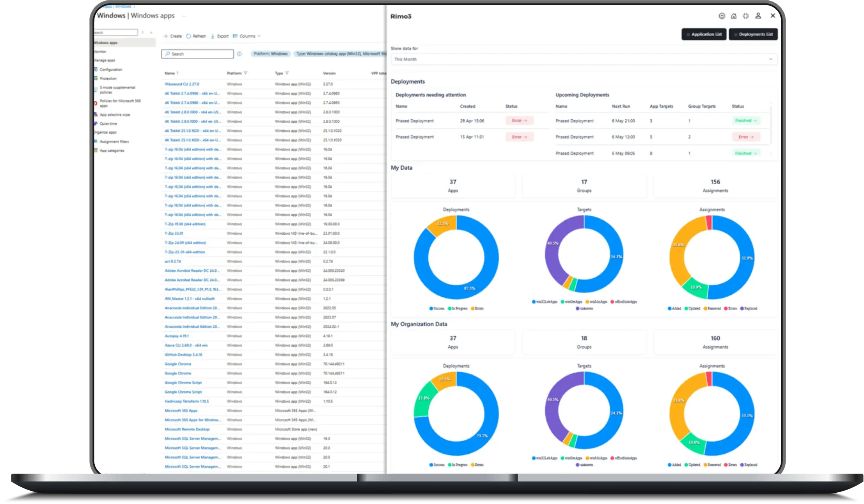Toggle the Success legend in My Data Deployments
This screenshot has height=504, width=864.
click(x=437, y=308)
